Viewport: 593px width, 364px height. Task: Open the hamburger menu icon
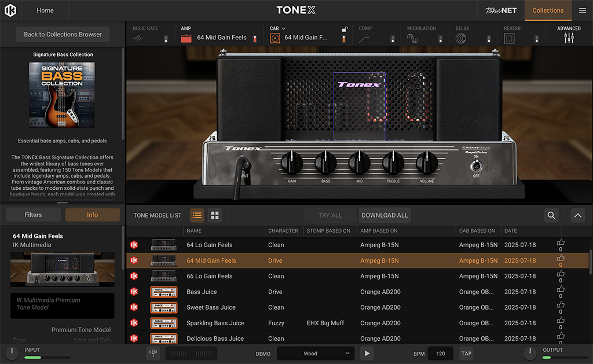pyautogui.click(x=582, y=10)
